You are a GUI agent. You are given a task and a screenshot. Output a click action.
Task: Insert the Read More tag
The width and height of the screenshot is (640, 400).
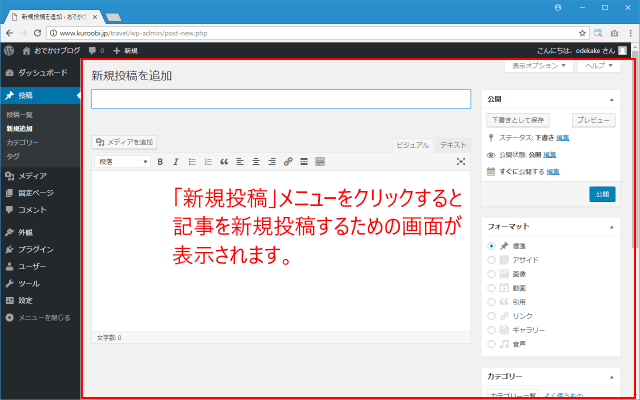(x=304, y=162)
